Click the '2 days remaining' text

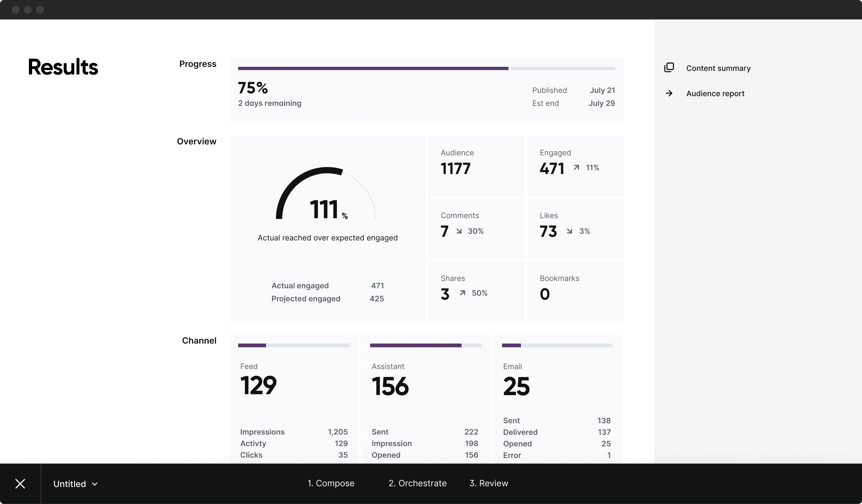point(269,103)
